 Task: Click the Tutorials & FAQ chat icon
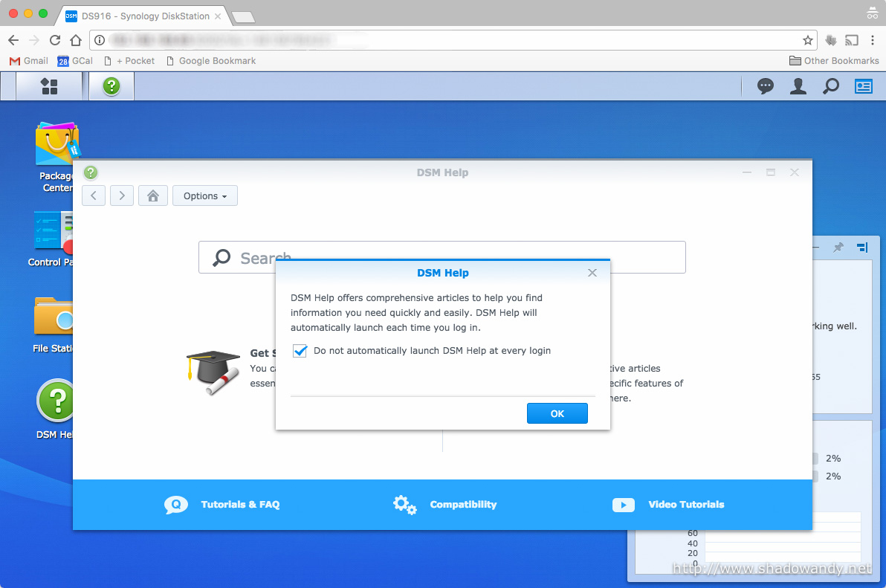176,505
